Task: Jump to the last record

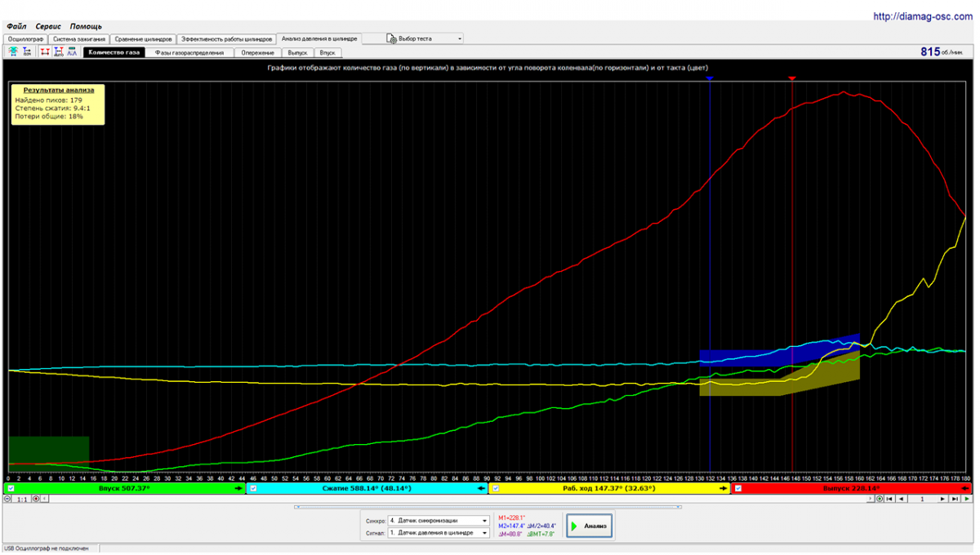Action: pos(955,499)
